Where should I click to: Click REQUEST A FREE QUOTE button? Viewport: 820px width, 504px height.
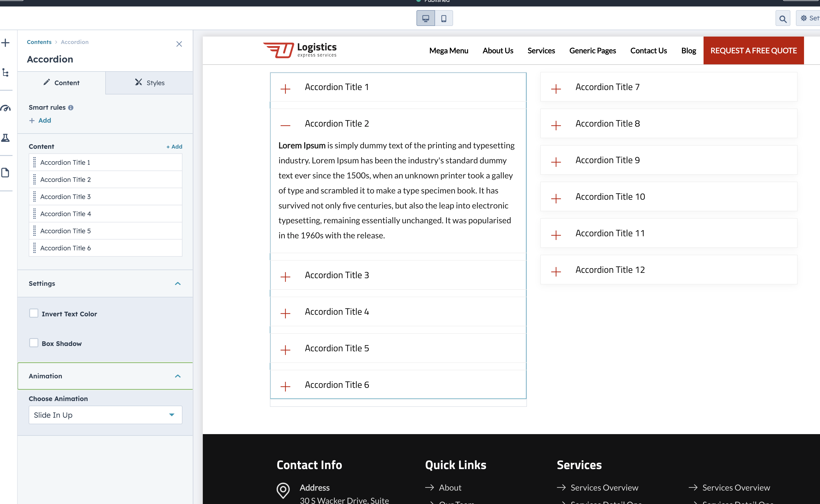pyautogui.click(x=753, y=51)
